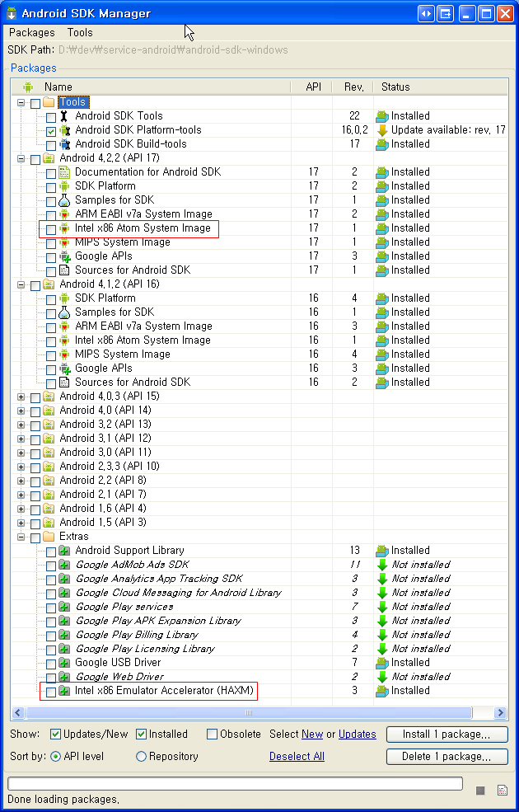This screenshot has height=812, width=519.
Task: Select the Google Play Billing Library row text
Action: coord(137,635)
